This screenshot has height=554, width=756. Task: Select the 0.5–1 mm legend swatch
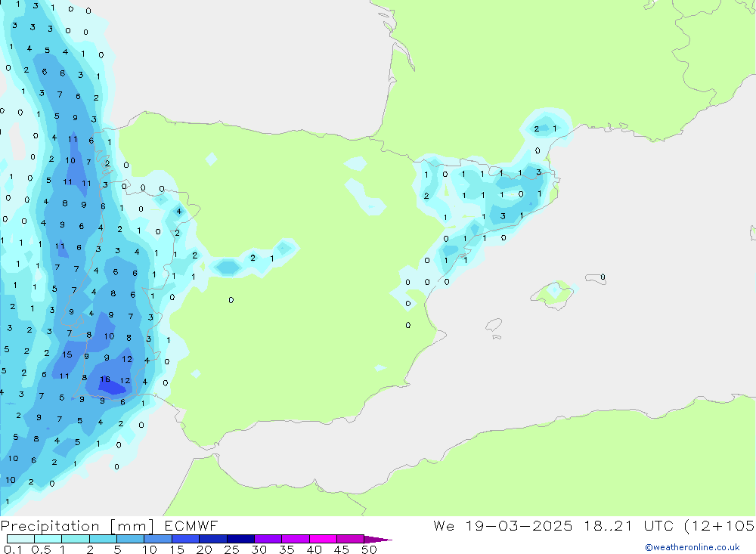click(x=48, y=539)
